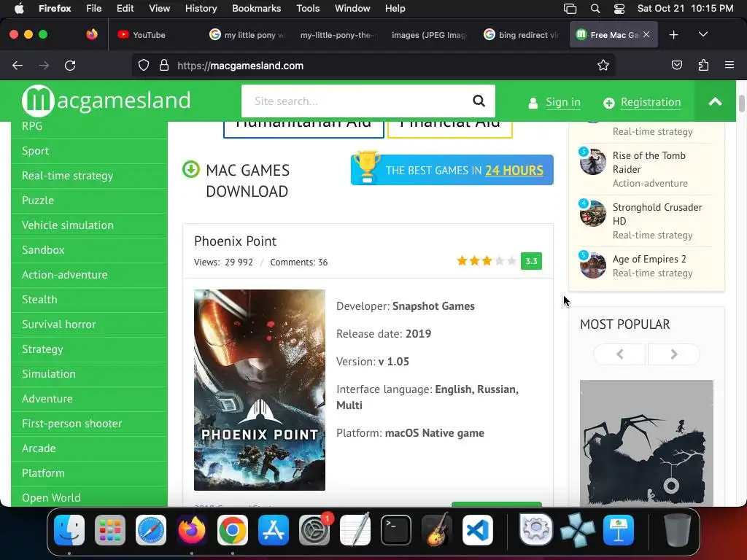Open App Store from the dock
The image size is (747, 560).
274,530
